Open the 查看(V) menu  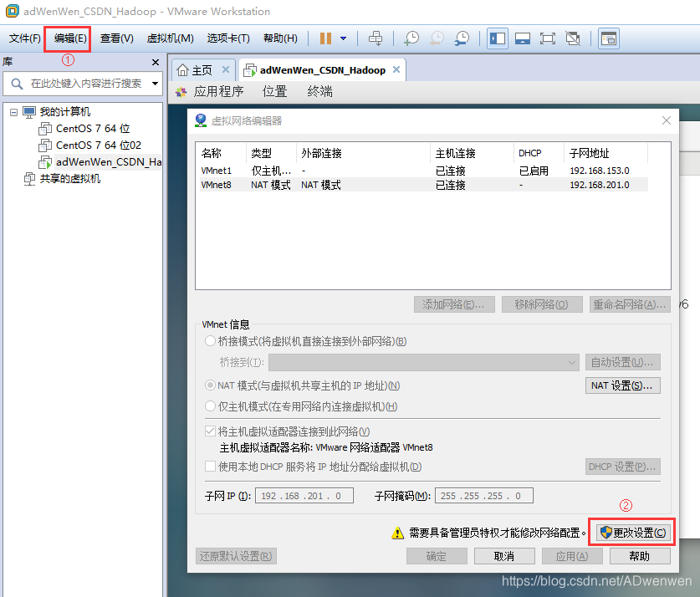[x=116, y=38]
